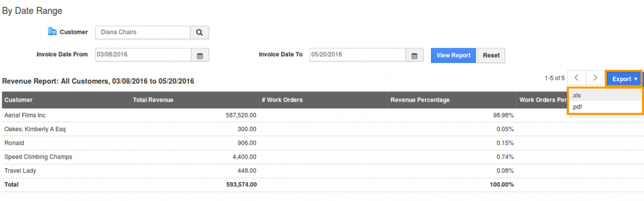Open the Invoice Date To calendar picker
Screen dimensions: 644x201
(x=414, y=55)
